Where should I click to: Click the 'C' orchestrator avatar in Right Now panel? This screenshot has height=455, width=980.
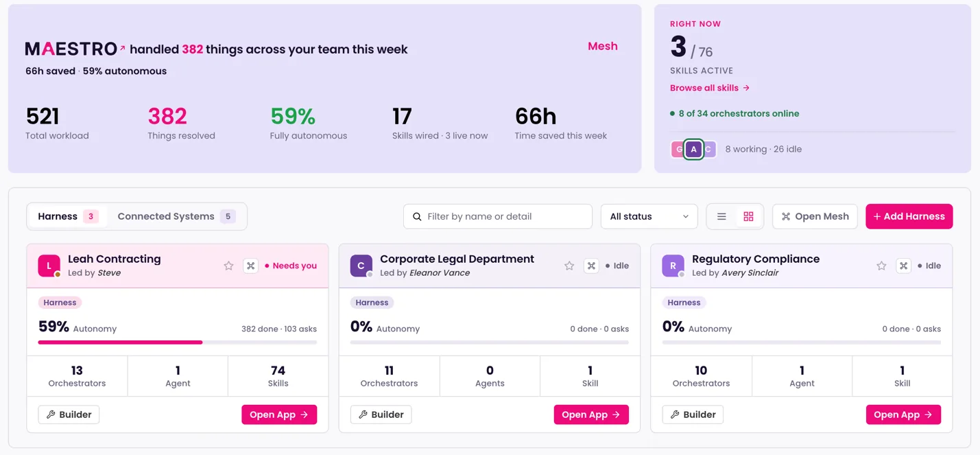click(709, 149)
